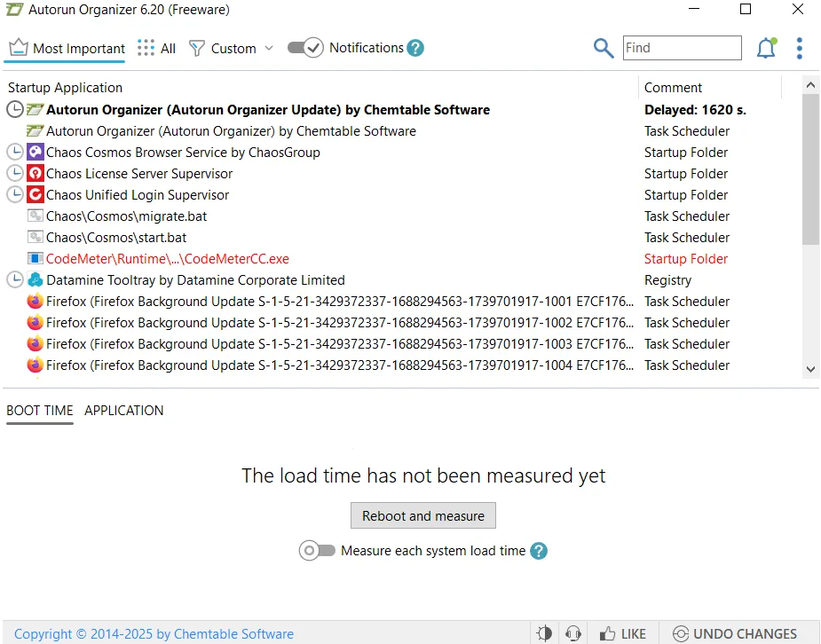
Task: Click Reboot and measure button
Action: [423, 516]
